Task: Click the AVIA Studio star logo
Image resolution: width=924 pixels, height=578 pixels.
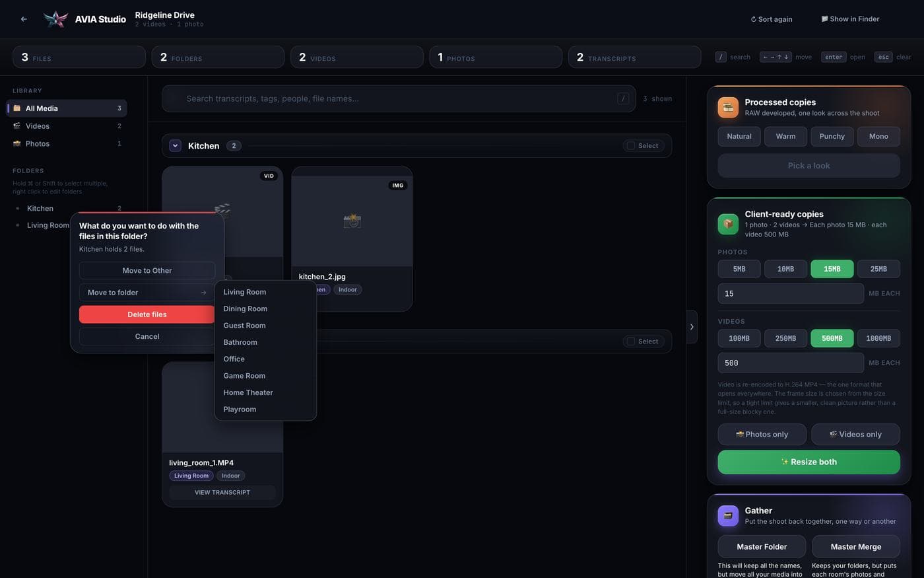Action: (x=55, y=19)
